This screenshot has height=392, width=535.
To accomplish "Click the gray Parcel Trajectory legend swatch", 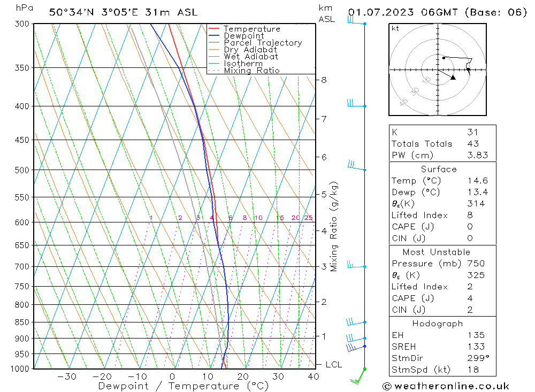I will pos(213,43).
